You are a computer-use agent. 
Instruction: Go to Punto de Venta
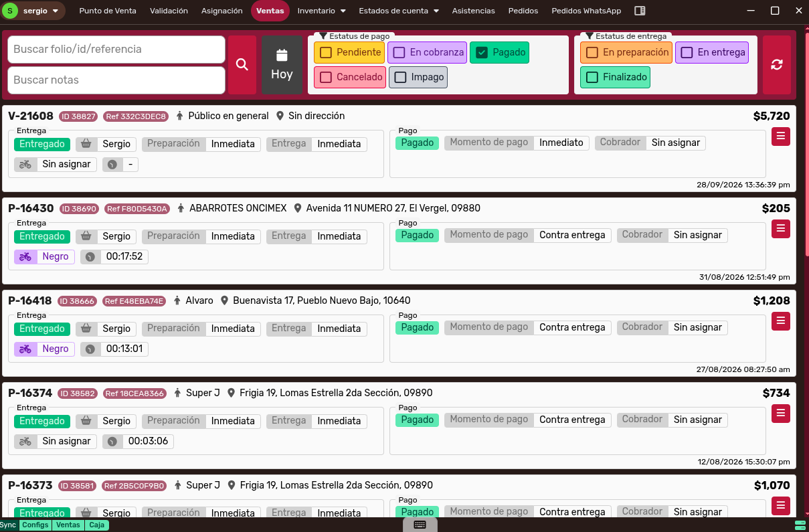point(108,11)
